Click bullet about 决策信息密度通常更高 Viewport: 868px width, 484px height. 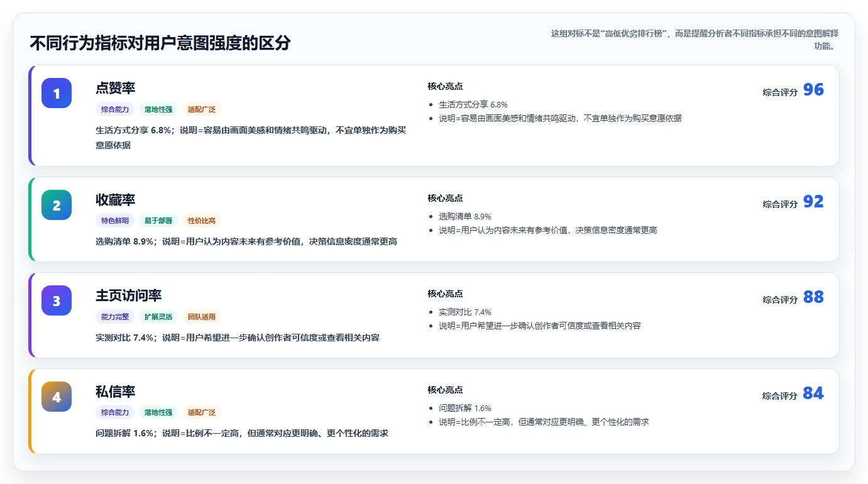pos(548,230)
